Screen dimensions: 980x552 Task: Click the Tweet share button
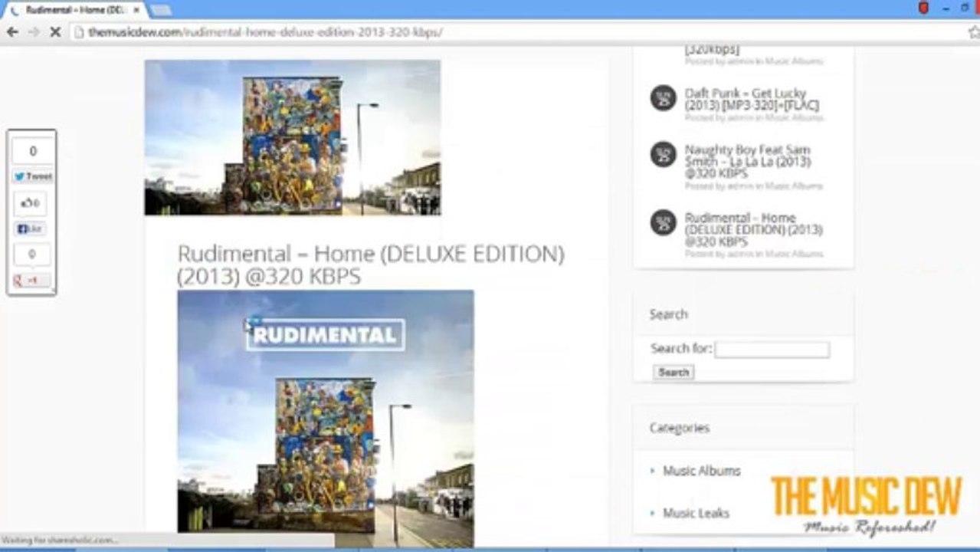coord(33,176)
